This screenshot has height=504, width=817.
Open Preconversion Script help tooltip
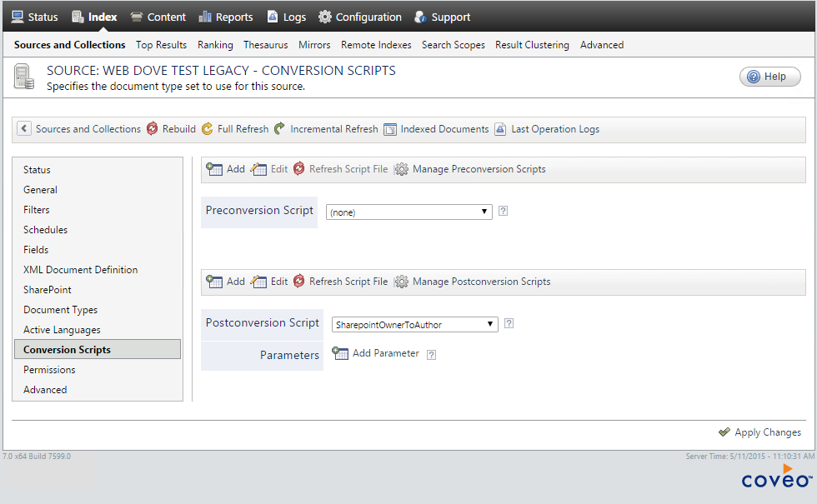503,212
